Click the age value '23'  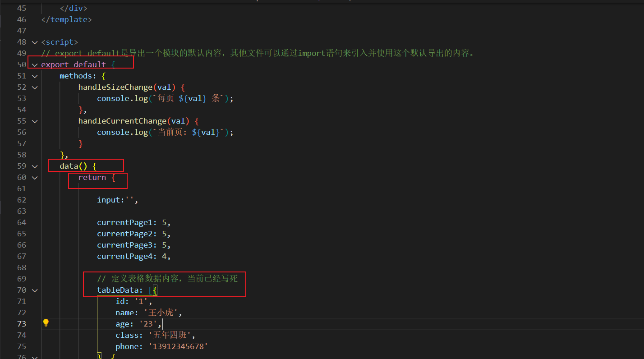tap(148, 324)
